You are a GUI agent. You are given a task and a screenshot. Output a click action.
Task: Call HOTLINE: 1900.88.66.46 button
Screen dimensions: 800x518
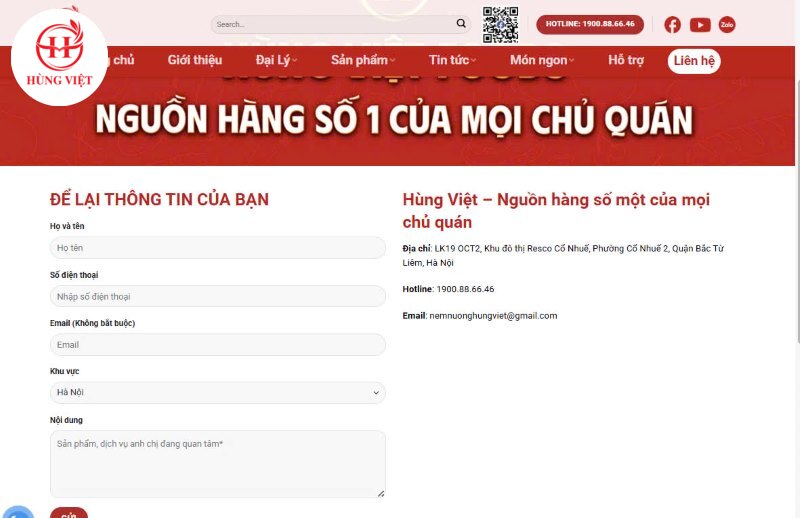pos(590,24)
